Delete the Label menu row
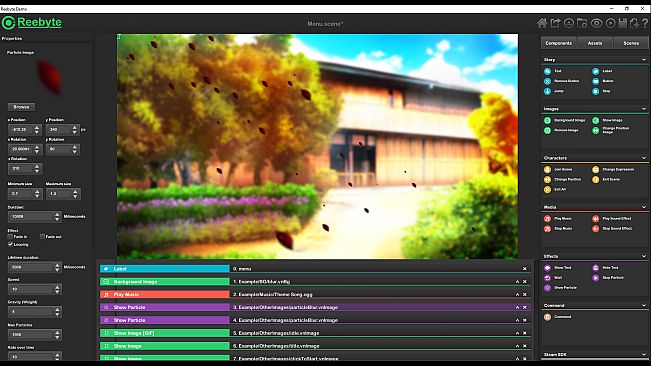 (x=524, y=269)
